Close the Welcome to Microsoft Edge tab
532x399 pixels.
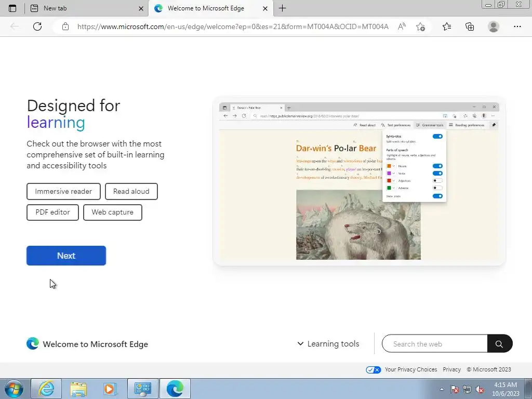[x=265, y=8]
